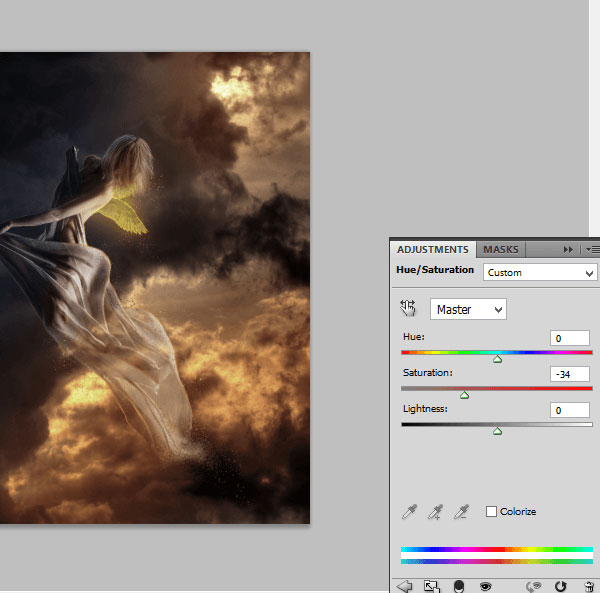The image size is (600, 593).
Task: Focus the Lightness value field
Action: pyautogui.click(x=570, y=410)
